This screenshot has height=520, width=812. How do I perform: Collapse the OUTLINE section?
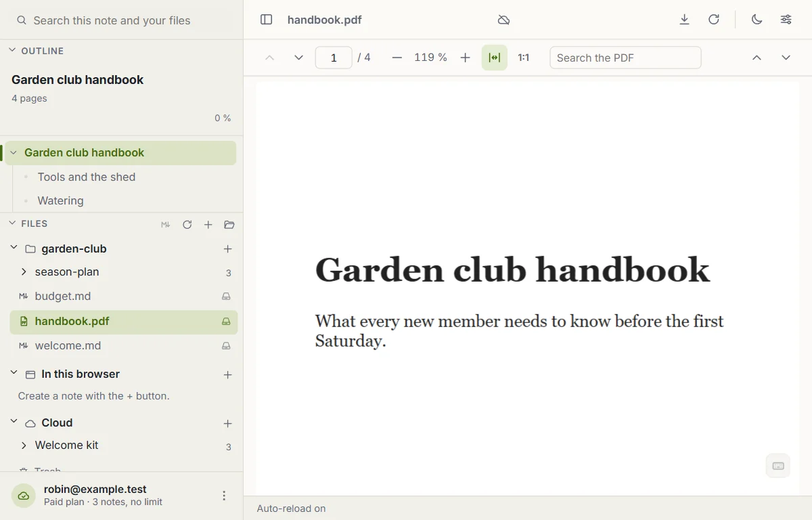pos(12,50)
